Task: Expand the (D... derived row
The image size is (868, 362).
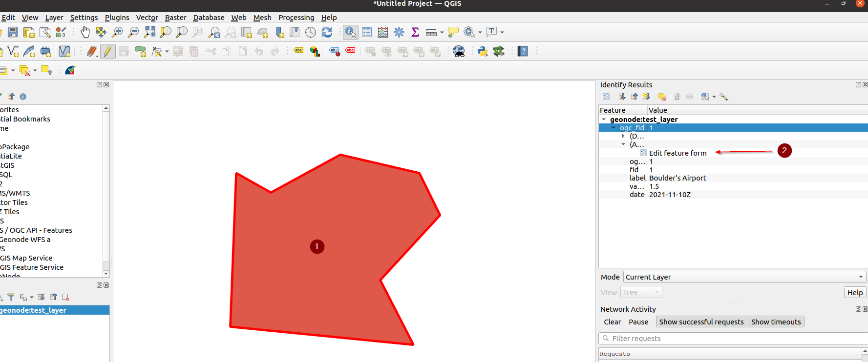Action: [623, 136]
